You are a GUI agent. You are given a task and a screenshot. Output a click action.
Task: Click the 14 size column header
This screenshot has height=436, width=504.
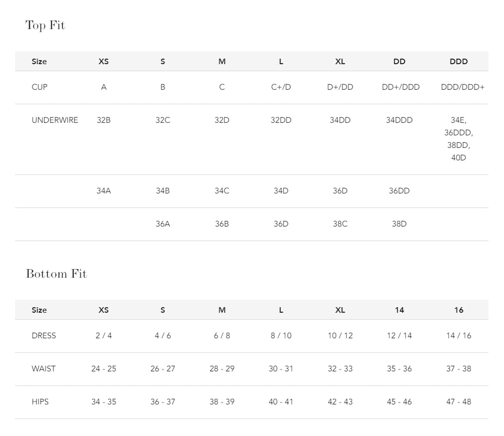399,310
